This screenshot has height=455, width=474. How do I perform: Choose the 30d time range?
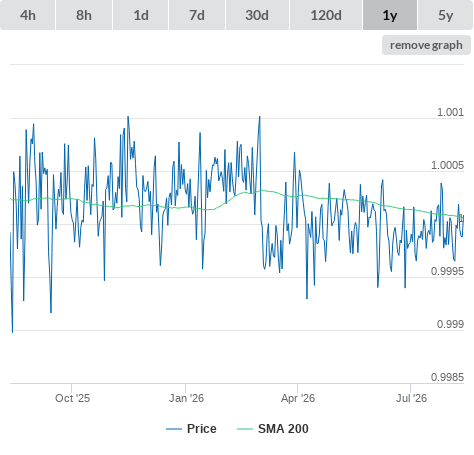(257, 15)
